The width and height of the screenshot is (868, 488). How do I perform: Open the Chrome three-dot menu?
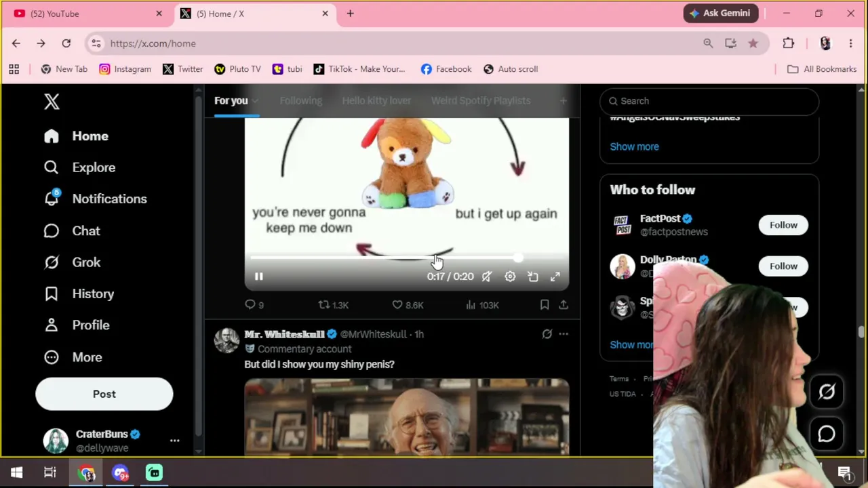point(850,43)
